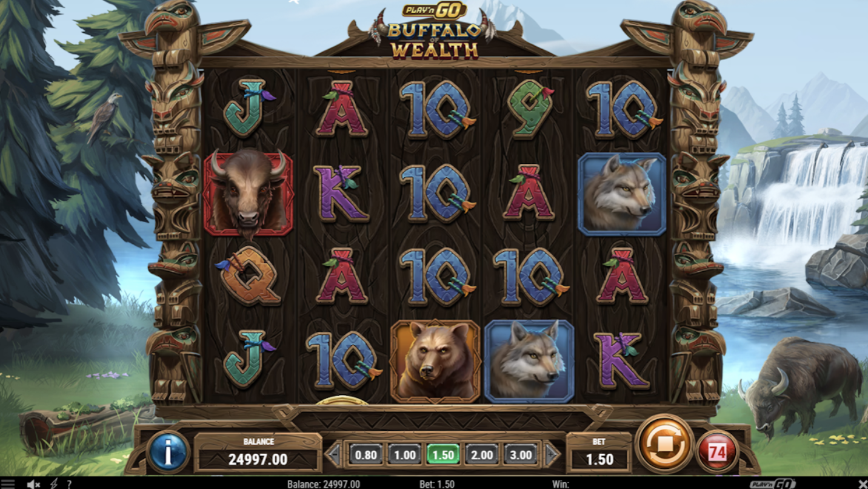The image size is (868, 489).
Task: Select the 1.50 bet value
Action: point(443,454)
